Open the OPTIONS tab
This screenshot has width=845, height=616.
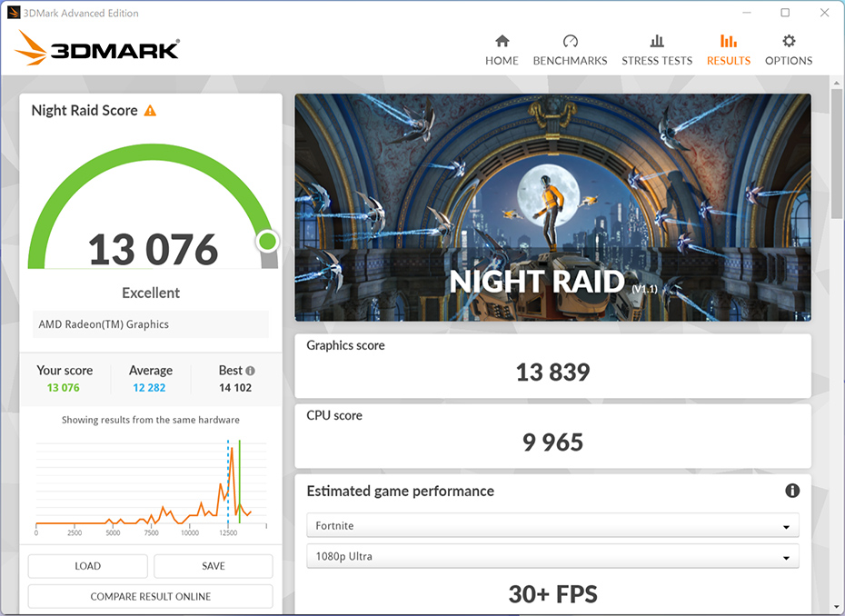coord(789,50)
